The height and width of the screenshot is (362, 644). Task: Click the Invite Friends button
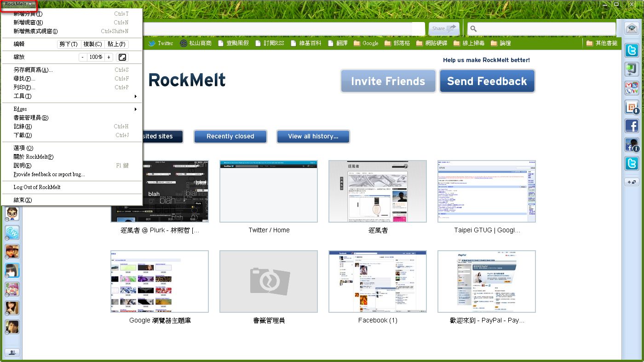point(388,81)
